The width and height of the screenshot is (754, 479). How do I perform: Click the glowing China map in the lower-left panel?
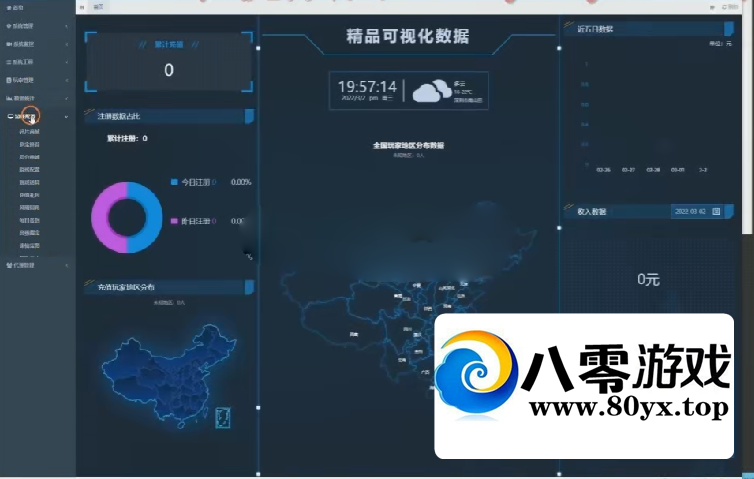pos(168,375)
